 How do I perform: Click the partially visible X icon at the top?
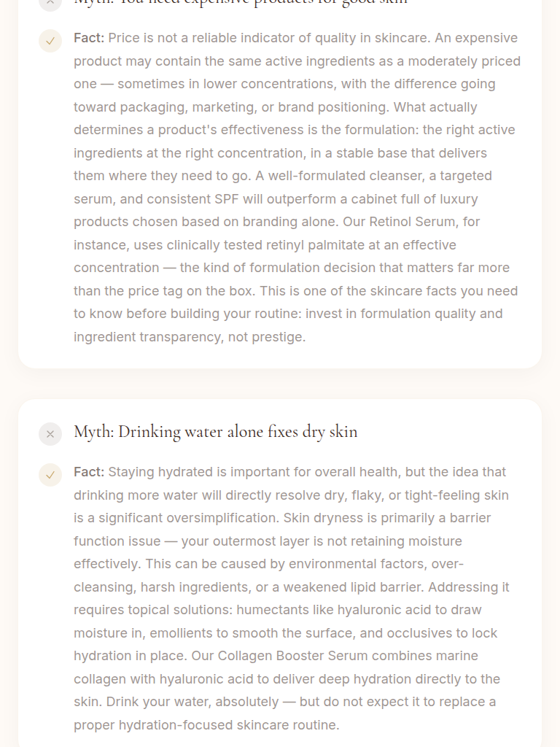click(50, 2)
